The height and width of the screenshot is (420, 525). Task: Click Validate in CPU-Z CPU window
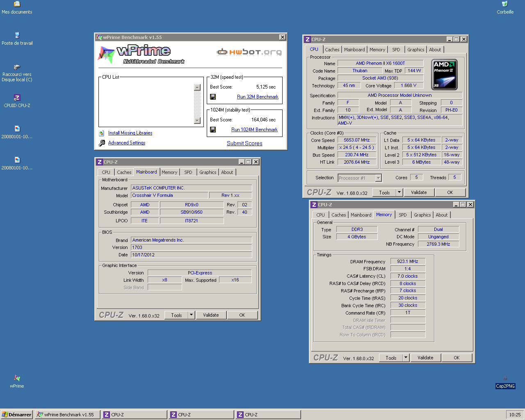[419, 192]
